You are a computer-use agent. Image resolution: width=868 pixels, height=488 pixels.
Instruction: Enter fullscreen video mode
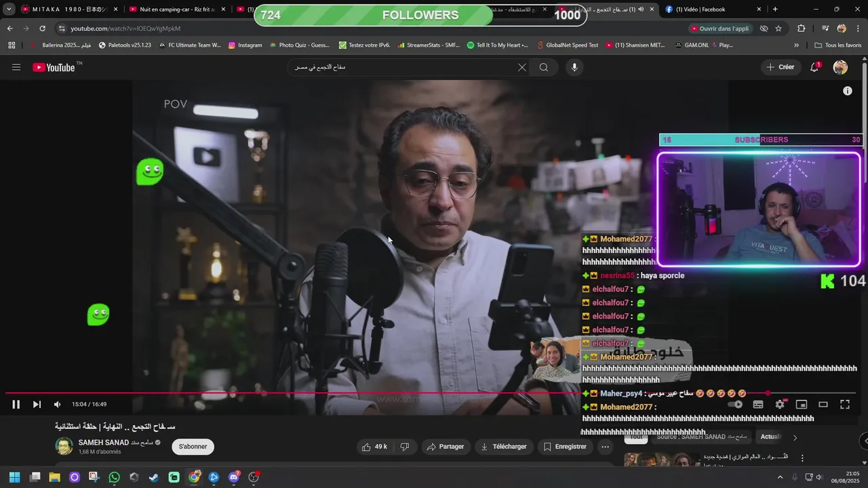[845, 405]
